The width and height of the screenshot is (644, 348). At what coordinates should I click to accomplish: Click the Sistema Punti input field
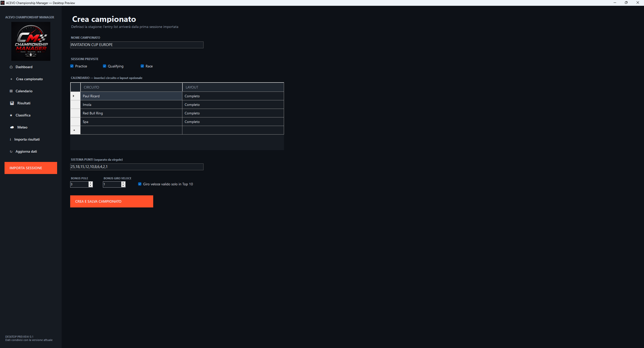click(137, 167)
